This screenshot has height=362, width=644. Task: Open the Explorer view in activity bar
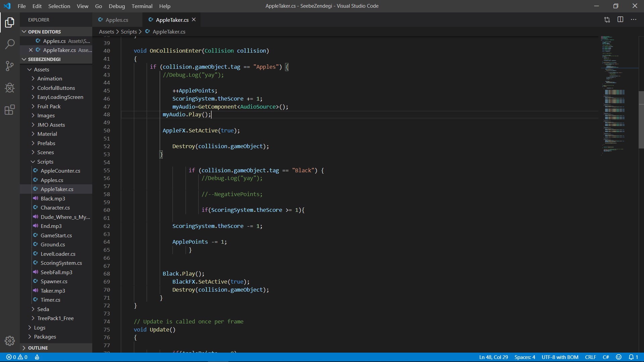10,22
